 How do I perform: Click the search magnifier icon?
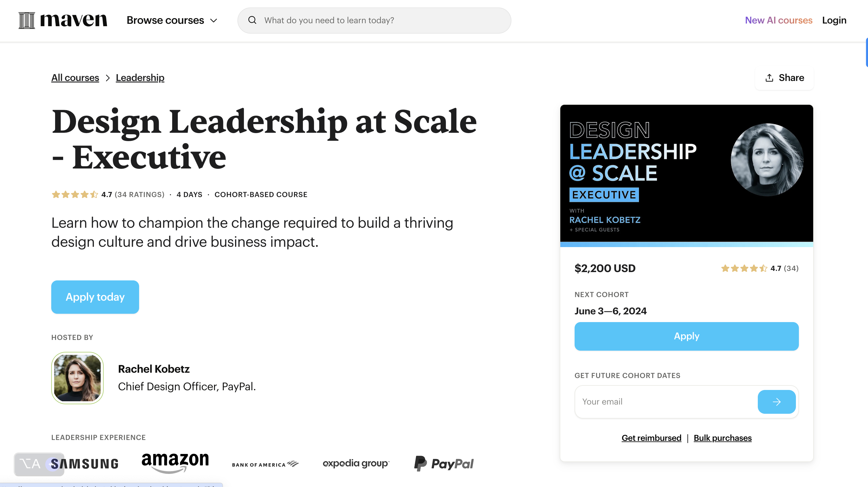(x=252, y=20)
